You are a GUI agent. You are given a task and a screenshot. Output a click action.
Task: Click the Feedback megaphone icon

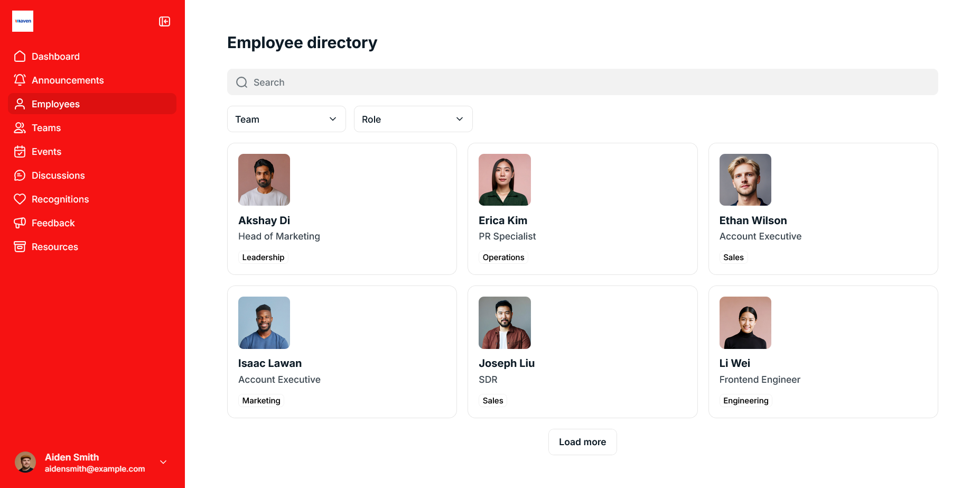coord(20,223)
